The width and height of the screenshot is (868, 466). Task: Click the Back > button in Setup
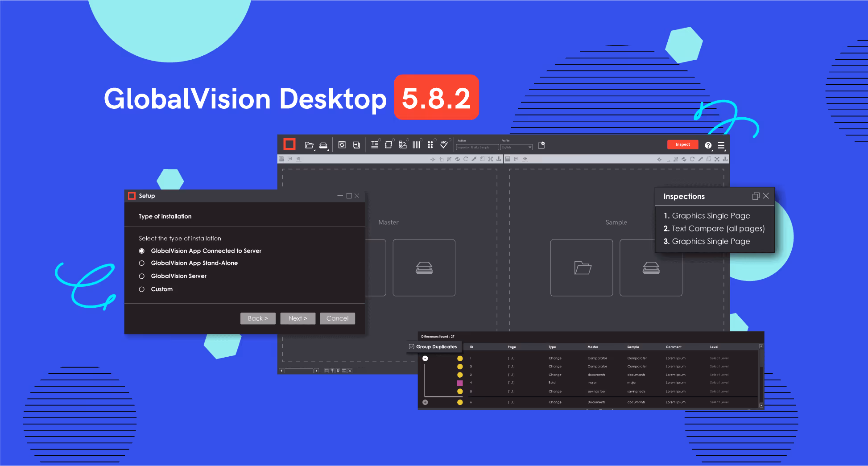click(x=258, y=318)
